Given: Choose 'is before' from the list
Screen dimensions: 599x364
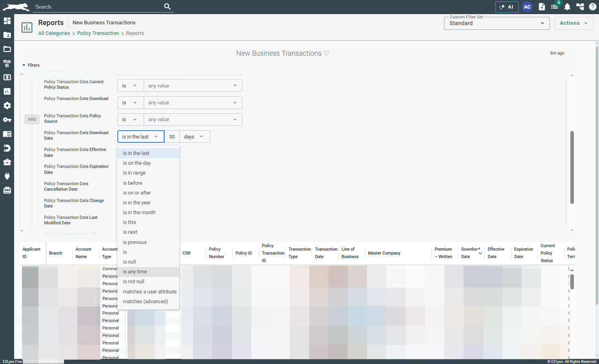Looking at the screenshot, I should 148,183.
